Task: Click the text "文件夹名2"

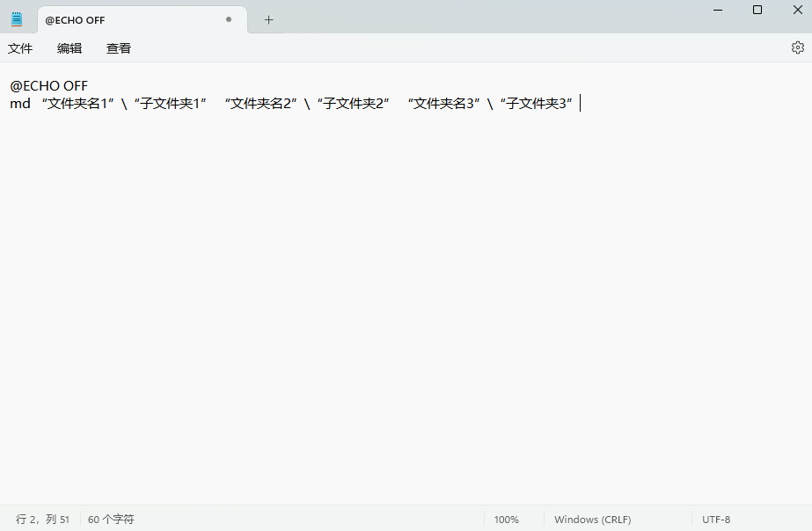Action: click(x=261, y=104)
